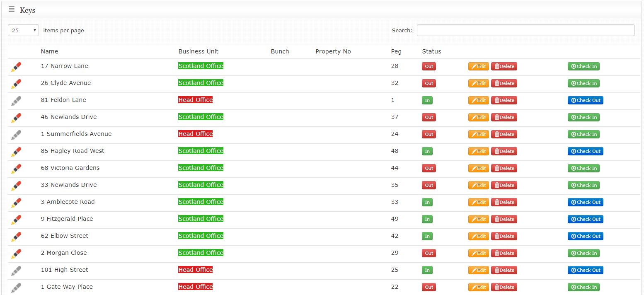Click the Scotland Office label for 3 Amblecote Road
Screen dimensions: 644x295
[201, 202]
